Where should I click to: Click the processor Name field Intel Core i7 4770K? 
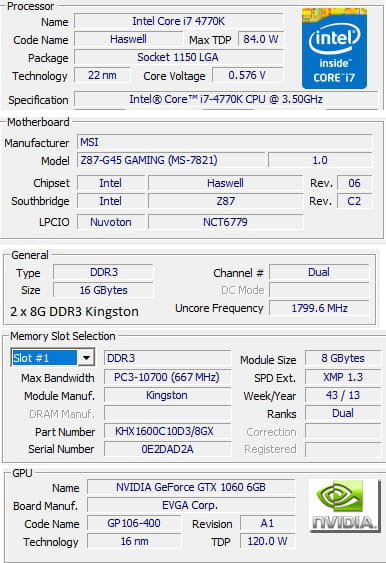[x=178, y=21]
